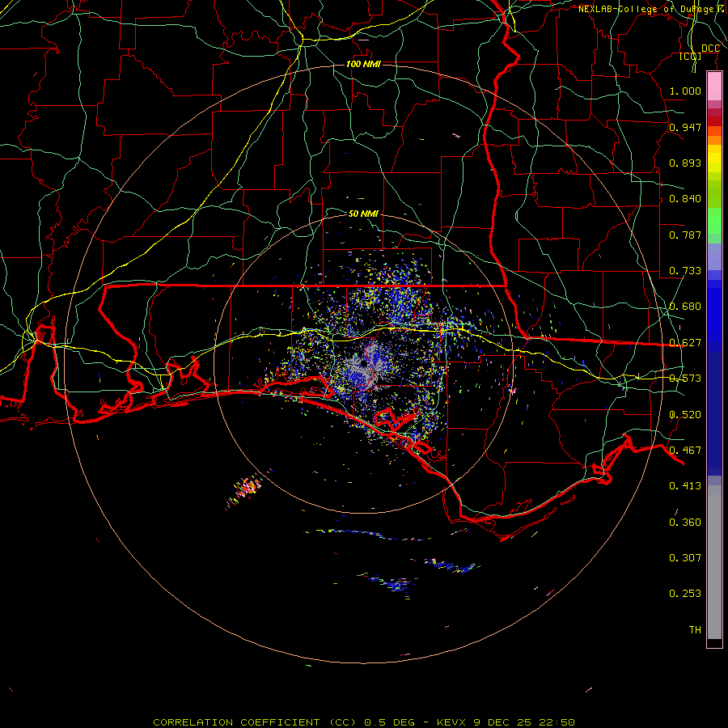Pick the dark navy color bar segment
Image resolution: width=728 pixels, height=728 pixels.
tap(714, 408)
